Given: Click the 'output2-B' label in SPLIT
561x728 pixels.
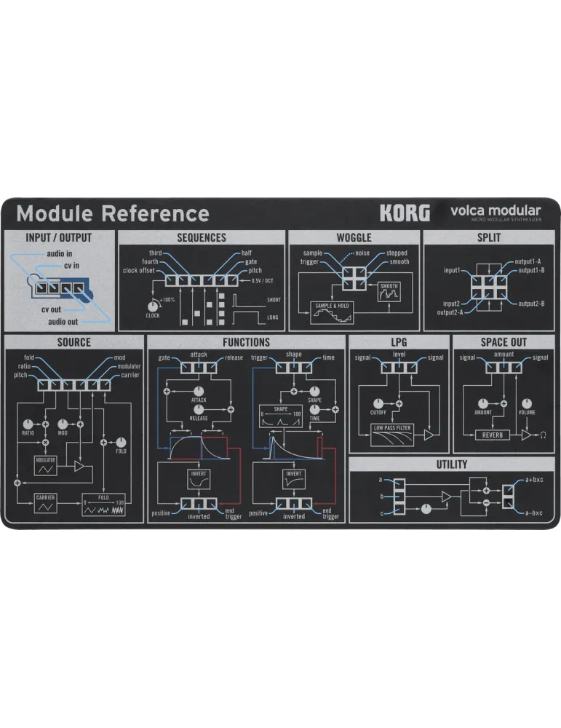Looking at the screenshot, I should click(531, 304).
